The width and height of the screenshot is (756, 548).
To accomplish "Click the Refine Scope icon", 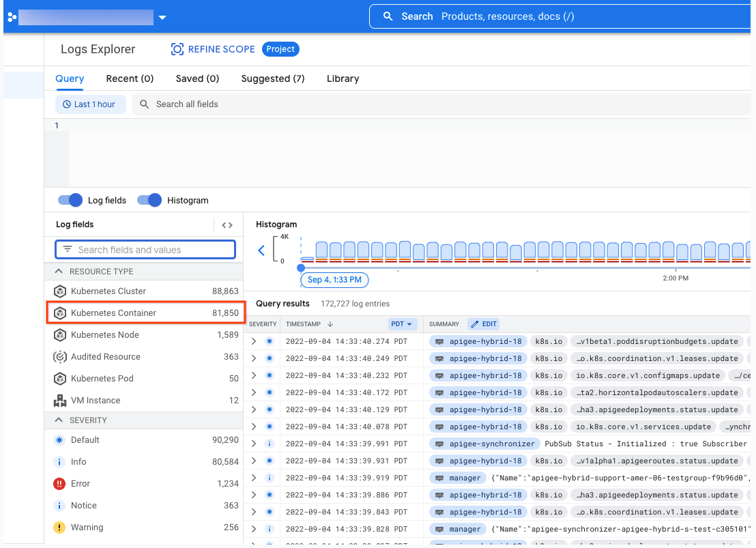I will coord(177,49).
